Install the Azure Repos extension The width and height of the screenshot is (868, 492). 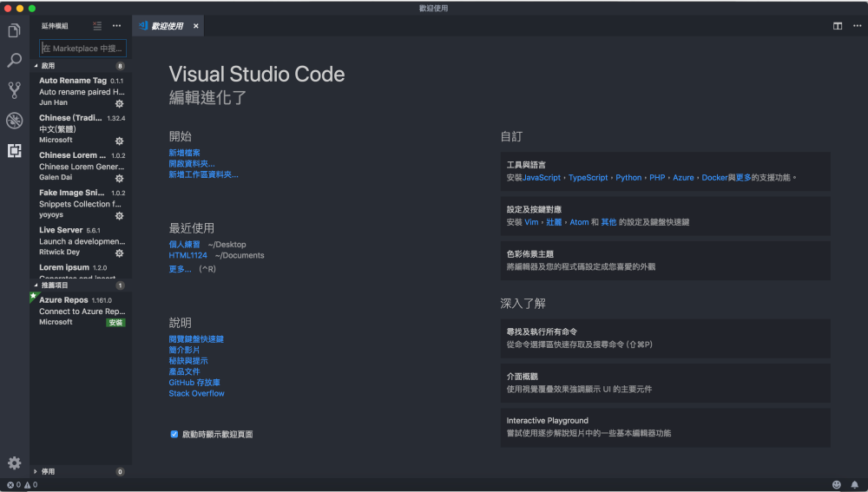pos(115,323)
